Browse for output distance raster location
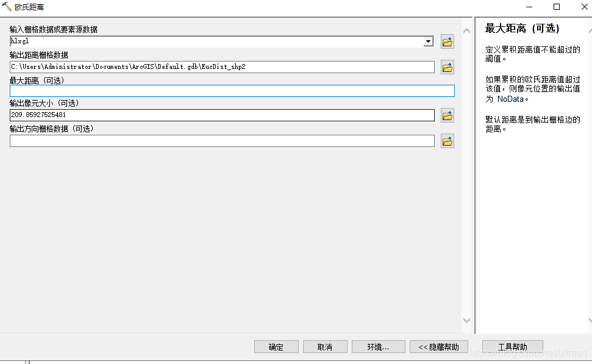Viewport: 592px width, 364px height. tap(448, 67)
